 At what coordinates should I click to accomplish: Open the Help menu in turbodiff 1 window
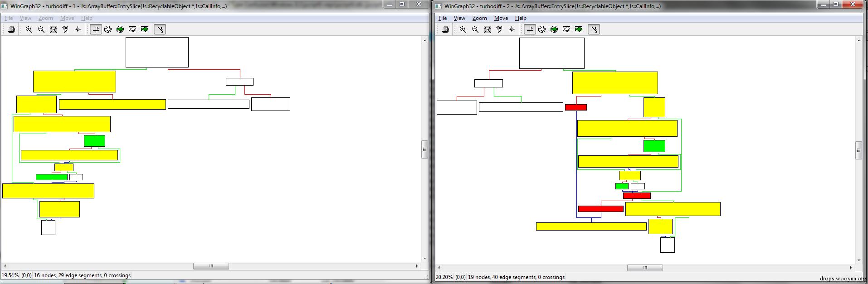(87, 18)
